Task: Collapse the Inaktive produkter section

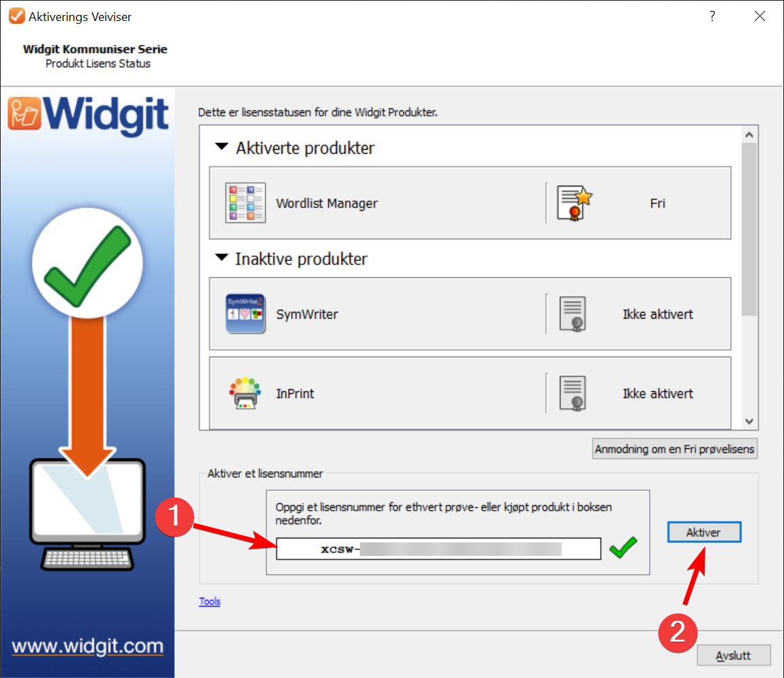Action: 222,258
